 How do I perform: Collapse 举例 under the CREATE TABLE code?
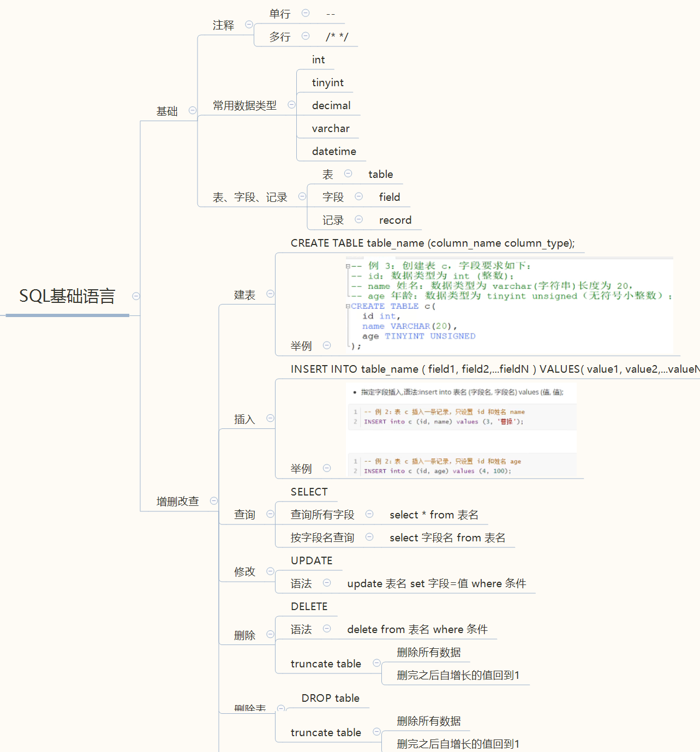[x=327, y=345]
